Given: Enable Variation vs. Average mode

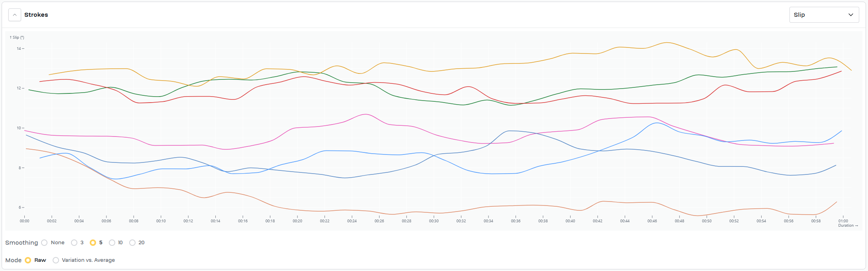Looking at the screenshot, I should pyautogui.click(x=56, y=260).
